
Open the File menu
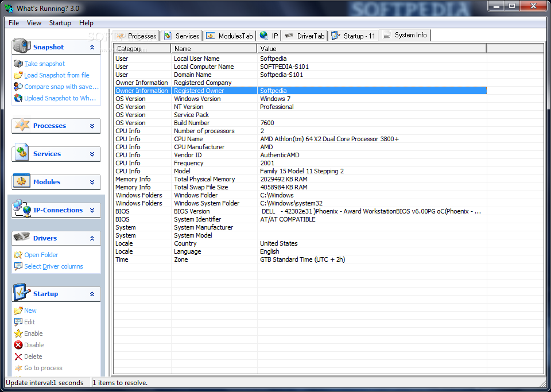pyautogui.click(x=14, y=23)
